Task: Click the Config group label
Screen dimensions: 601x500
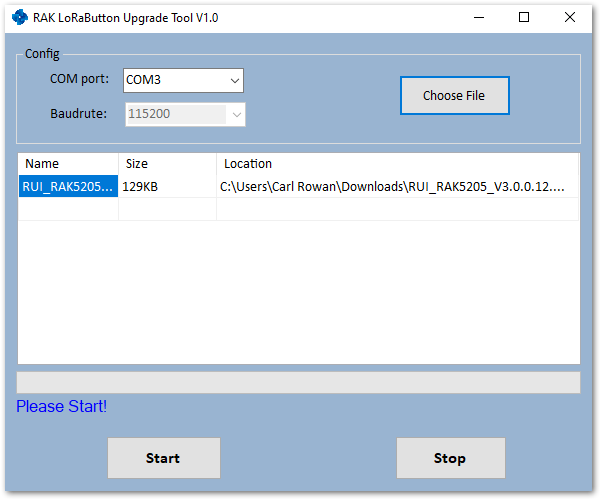Action: coord(42,54)
